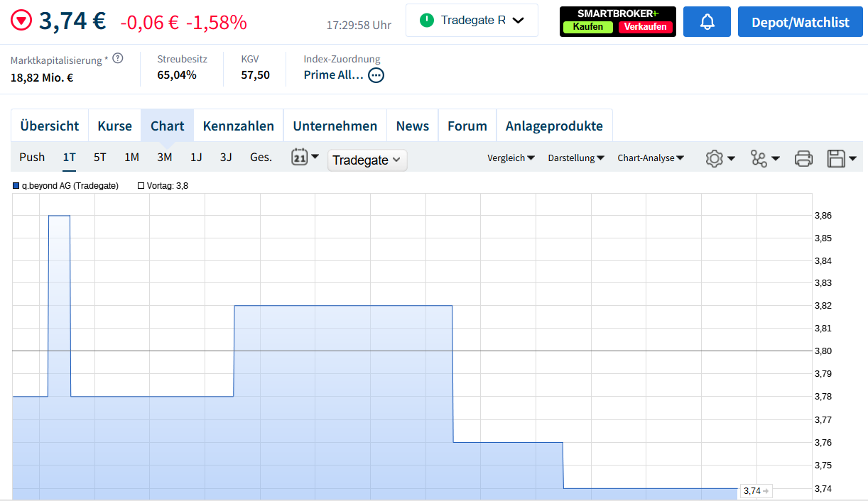Open the Vergleich dropdown menu
The height and width of the screenshot is (501, 868).
click(511, 158)
